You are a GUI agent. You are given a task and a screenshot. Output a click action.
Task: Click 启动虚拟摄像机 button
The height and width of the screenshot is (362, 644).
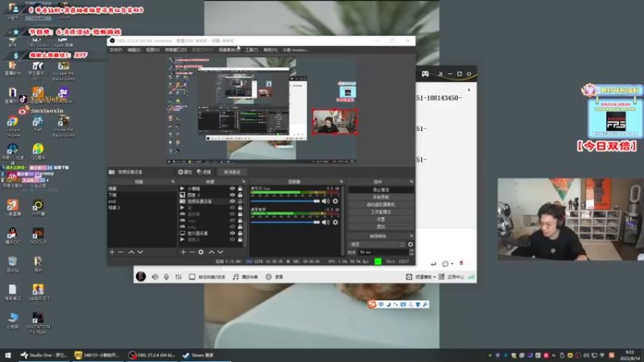381,205
